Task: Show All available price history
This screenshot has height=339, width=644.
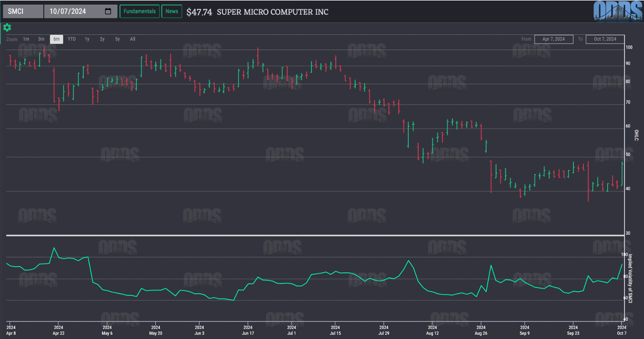Action: pos(133,39)
